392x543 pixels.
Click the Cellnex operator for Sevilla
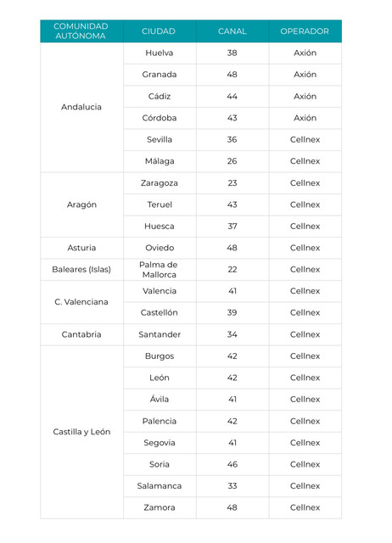pos(305,139)
